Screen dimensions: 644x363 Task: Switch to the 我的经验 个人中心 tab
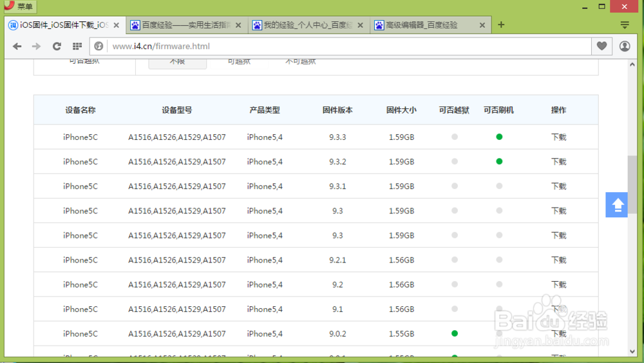(x=309, y=25)
